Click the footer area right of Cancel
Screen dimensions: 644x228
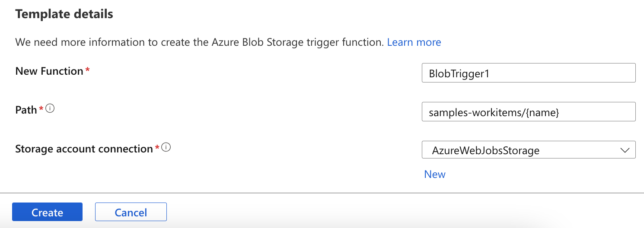(x=389, y=212)
